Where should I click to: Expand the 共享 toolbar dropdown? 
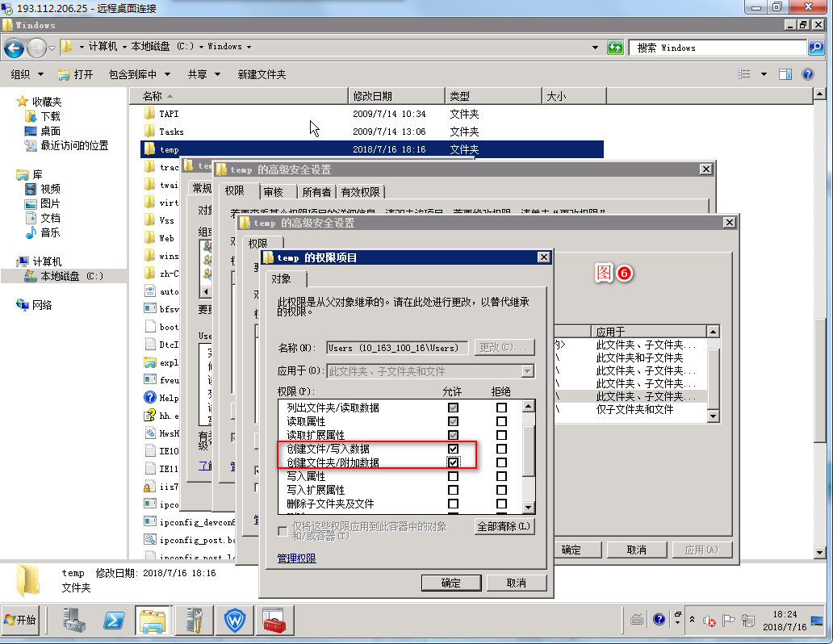(203, 74)
